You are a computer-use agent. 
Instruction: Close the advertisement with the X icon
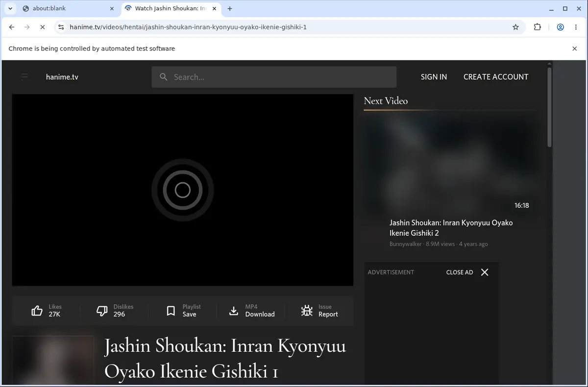[485, 272]
